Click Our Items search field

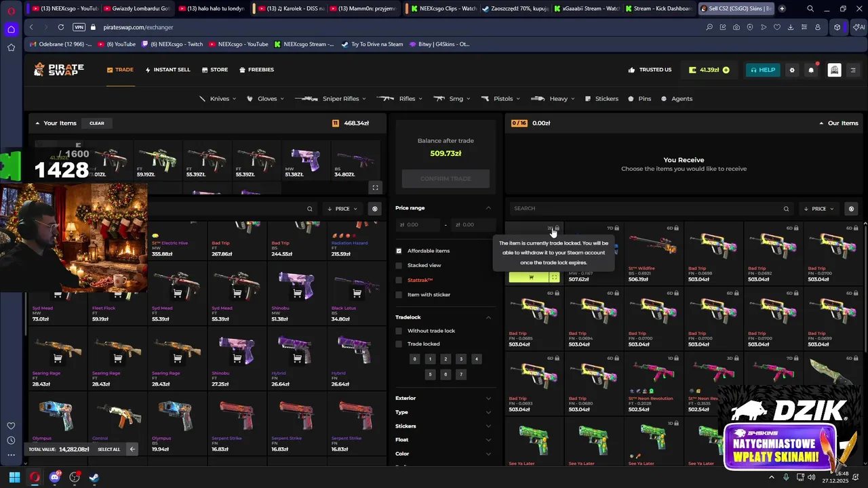(648, 209)
